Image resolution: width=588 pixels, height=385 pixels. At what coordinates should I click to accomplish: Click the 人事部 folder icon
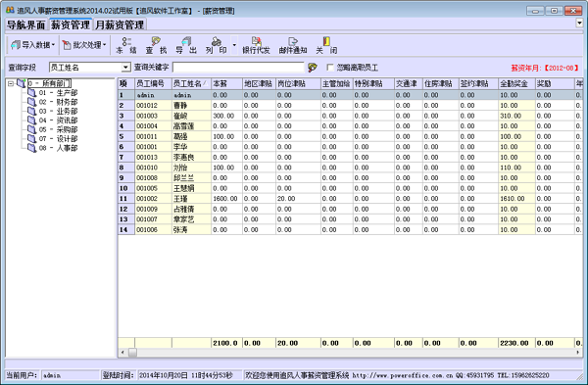(32, 148)
